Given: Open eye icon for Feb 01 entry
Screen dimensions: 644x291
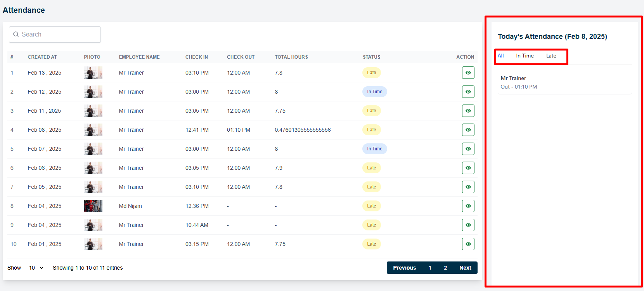Looking at the screenshot, I should 468,244.
